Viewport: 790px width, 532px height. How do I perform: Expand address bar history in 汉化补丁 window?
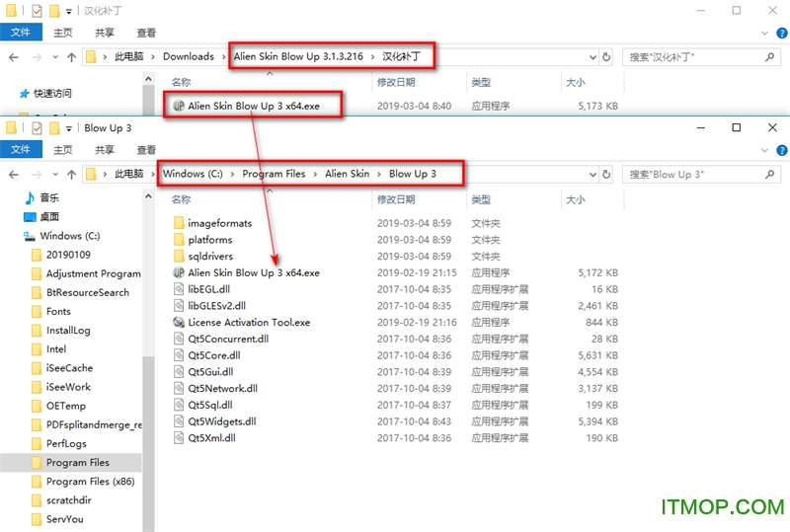click(x=593, y=57)
